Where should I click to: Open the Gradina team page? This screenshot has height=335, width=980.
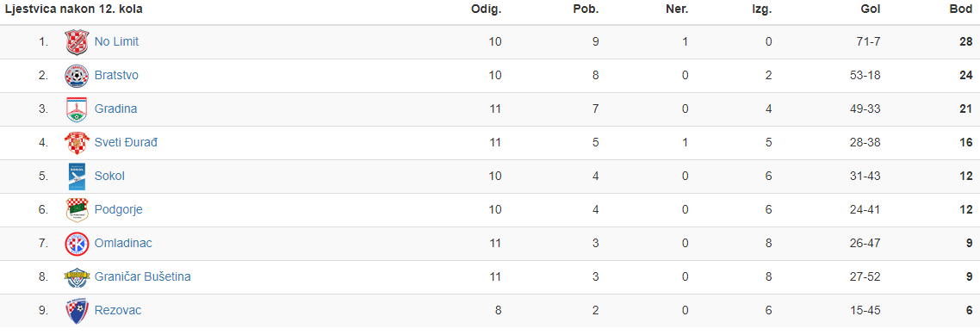(115, 109)
